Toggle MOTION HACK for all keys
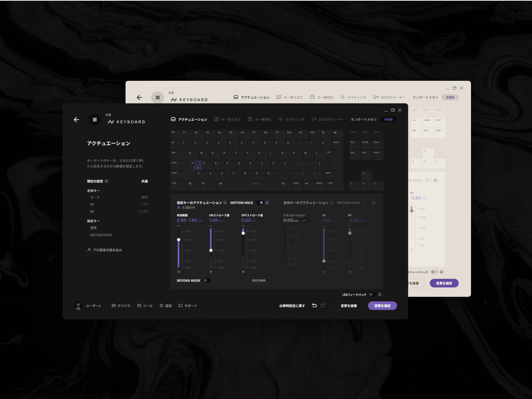This screenshot has height=399, width=532. (366, 203)
